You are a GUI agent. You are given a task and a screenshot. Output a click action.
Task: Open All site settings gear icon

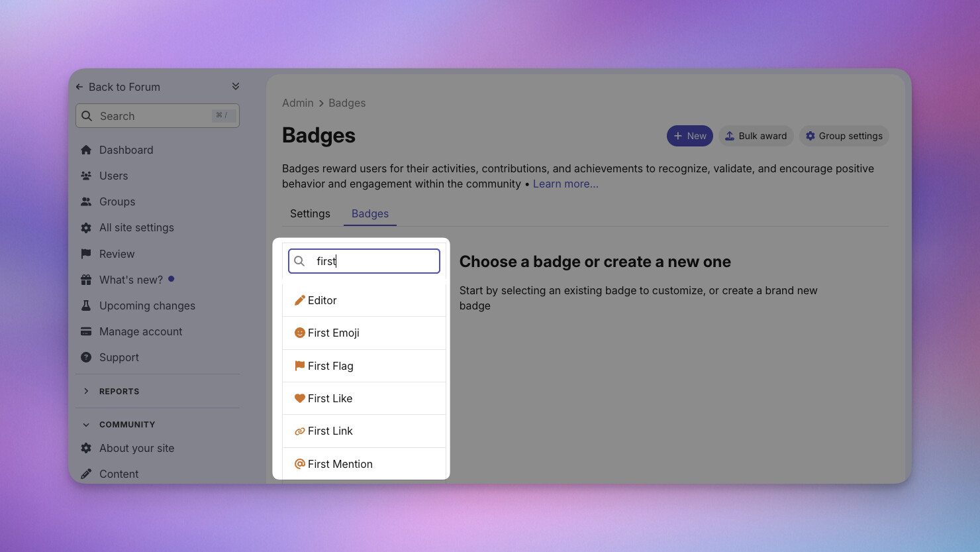pyautogui.click(x=86, y=227)
